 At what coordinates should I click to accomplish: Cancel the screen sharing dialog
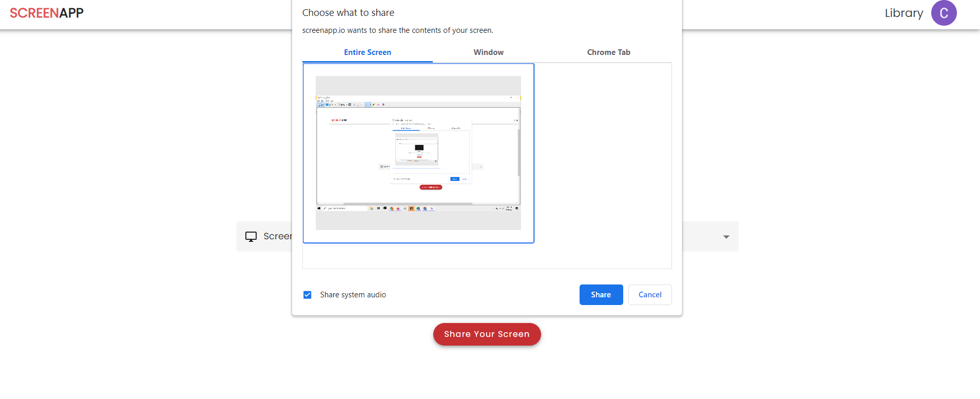click(x=649, y=295)
